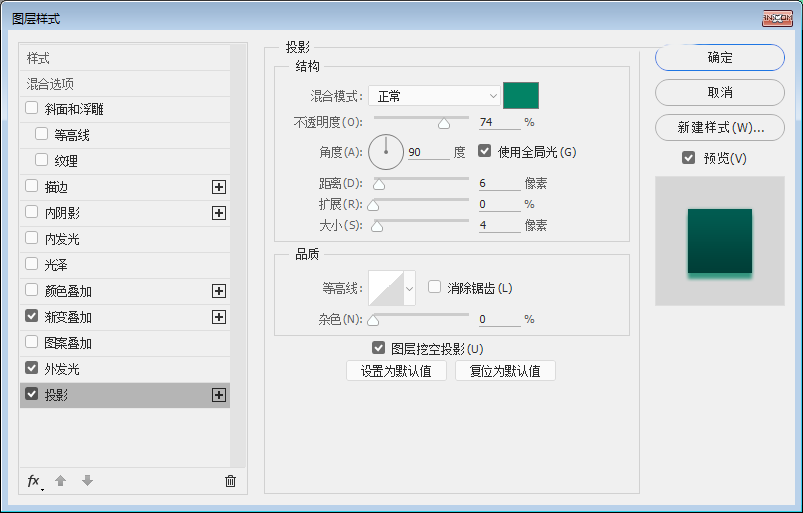Enable 纹理 checkbox

(41, 160)
